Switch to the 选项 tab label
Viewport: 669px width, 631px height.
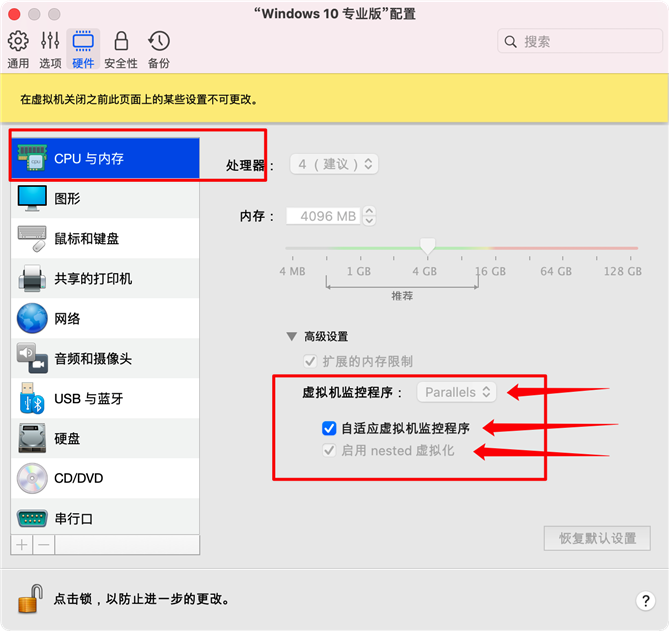(50, 63)
